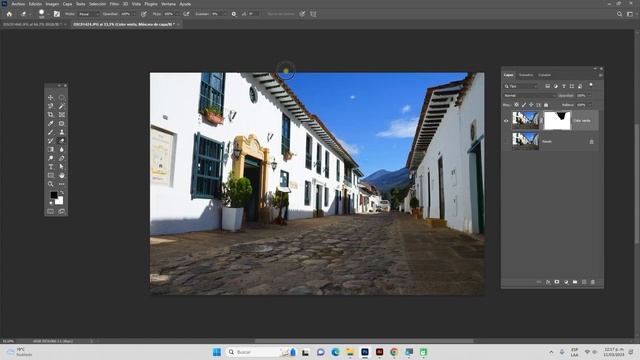
Task: Toggle layer filtering on/off switch
Action: pyautogui.click(x=591, y=85)
